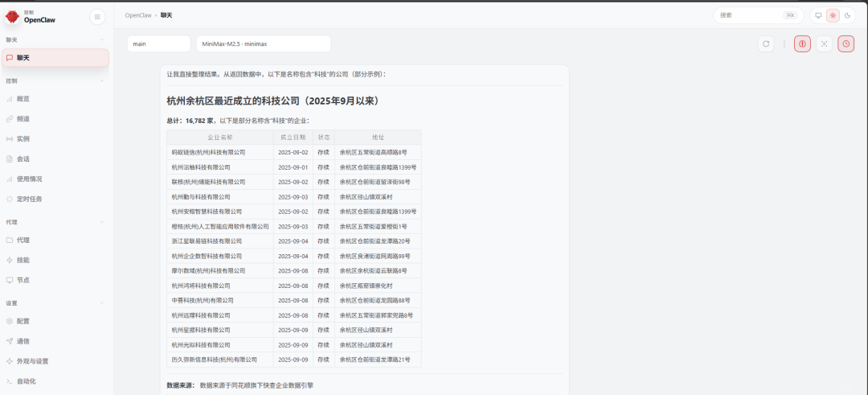This screenshot has width=868, height=395.
Task: Click the 状态 column header
Action: coord(324,138)
